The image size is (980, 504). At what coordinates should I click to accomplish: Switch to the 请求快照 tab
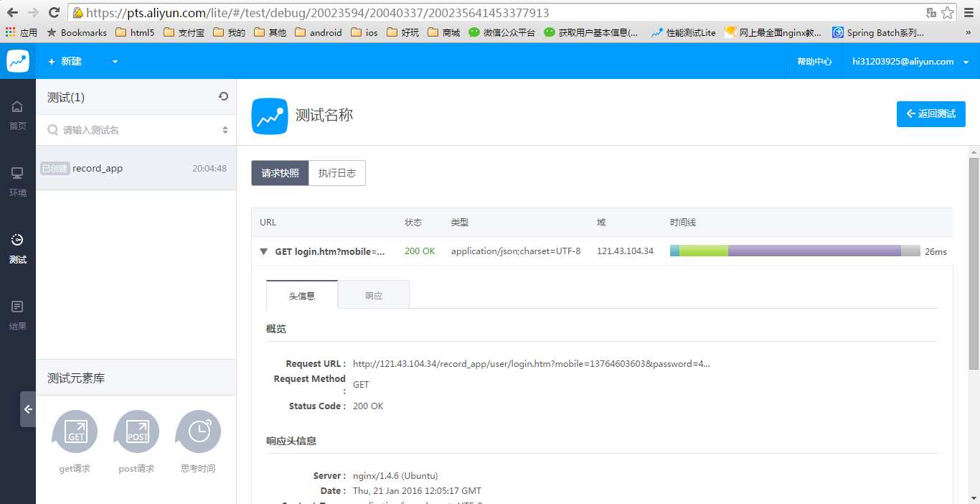click(281, 173)
